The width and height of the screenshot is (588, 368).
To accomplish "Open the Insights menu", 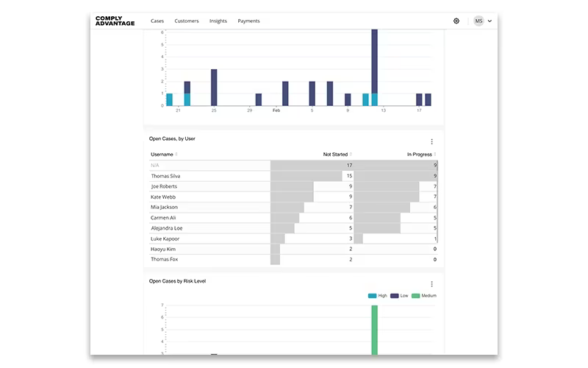I will [x=218, y=21].
